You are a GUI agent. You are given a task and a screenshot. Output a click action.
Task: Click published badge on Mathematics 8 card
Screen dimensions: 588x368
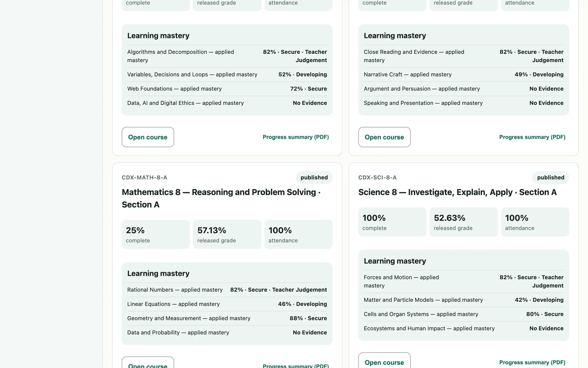[314, 177]
